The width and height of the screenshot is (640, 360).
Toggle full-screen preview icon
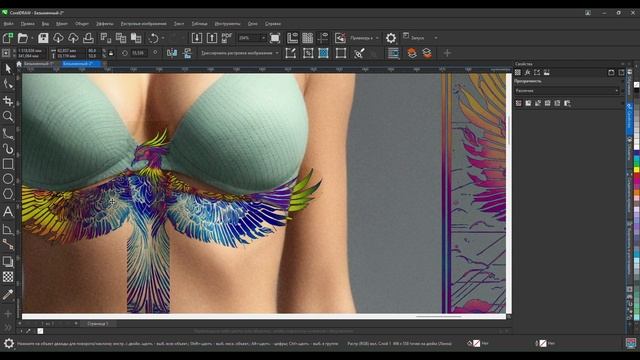coord(275,38)
